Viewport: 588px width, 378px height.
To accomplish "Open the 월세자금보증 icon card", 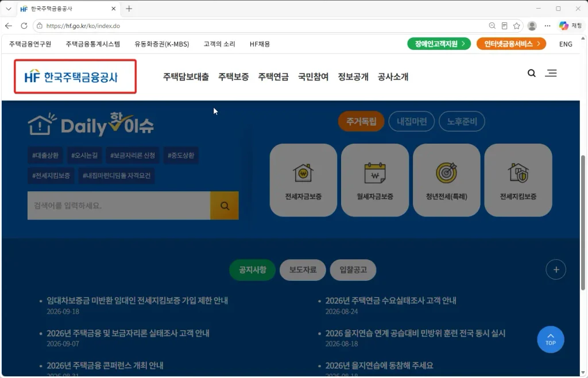I will click(x=375, y=180).
